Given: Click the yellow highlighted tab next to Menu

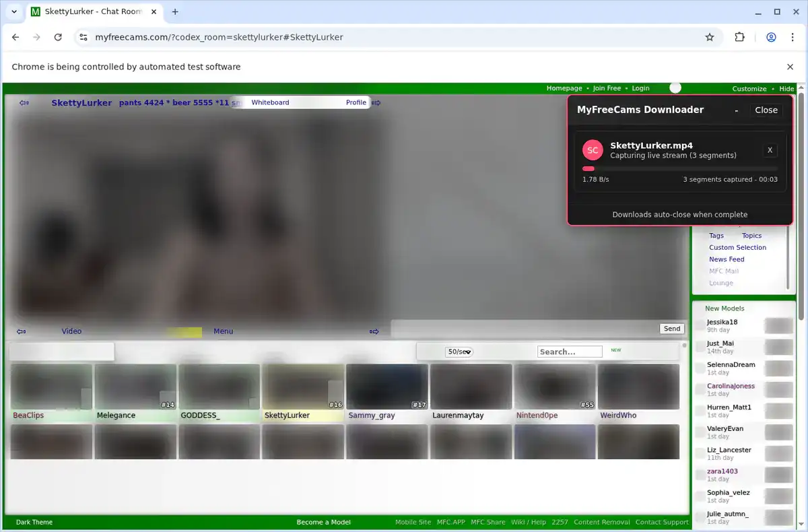Looking at the screenshot, I should (184, 332).
